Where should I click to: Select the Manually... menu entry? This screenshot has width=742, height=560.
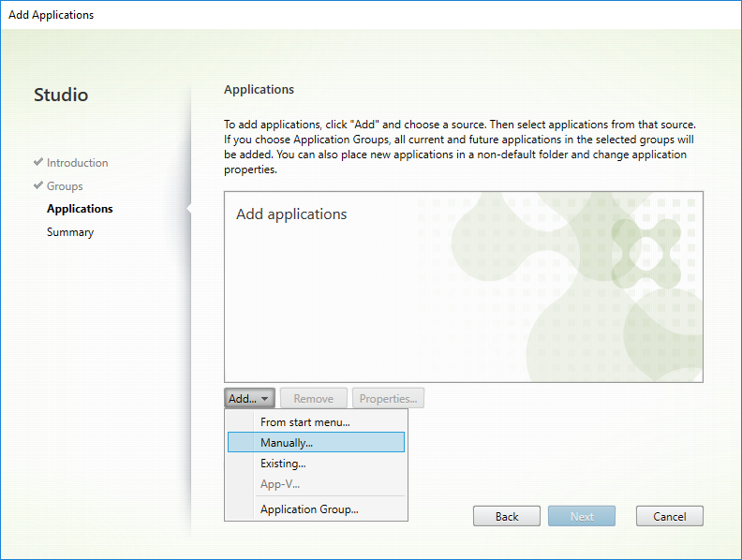click(316, 442)
